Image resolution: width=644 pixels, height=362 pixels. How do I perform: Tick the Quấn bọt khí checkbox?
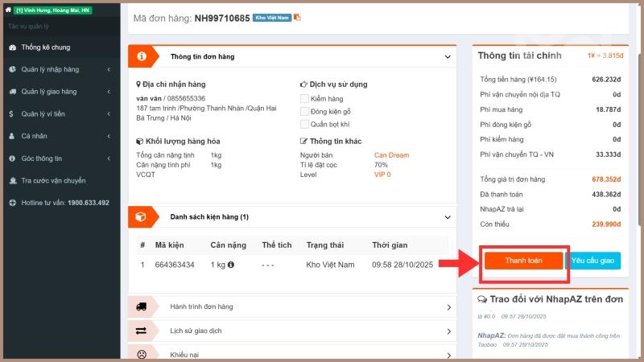pyautogui.click(x=304, y=124)
